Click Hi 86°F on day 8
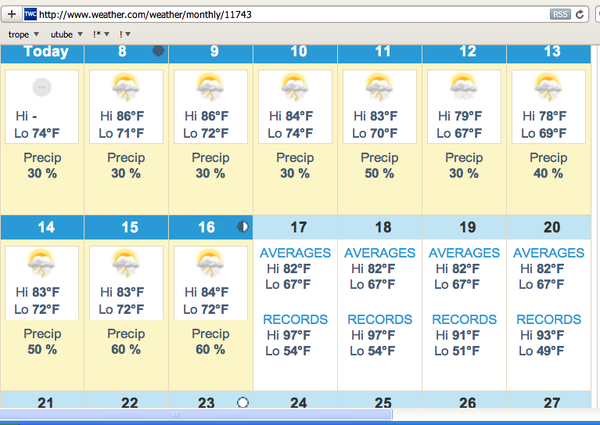Viewport: 600px width, 425px height. (x=122, y=116)
